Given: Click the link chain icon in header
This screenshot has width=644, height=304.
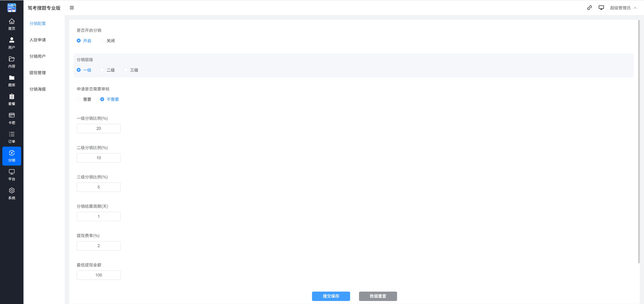Looking at the screenshot, I should [x=589, y=8].
